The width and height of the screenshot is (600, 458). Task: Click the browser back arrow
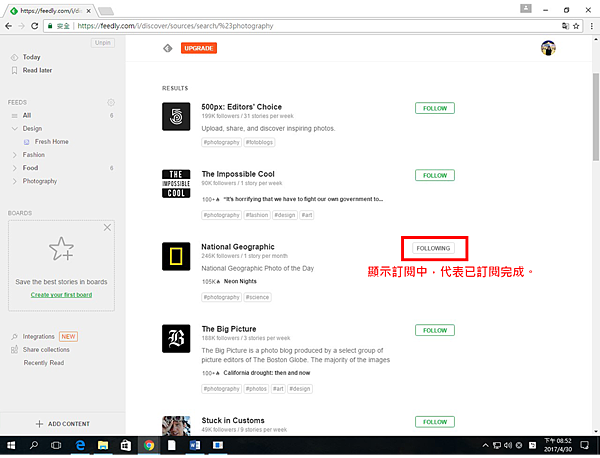click(x=8, y=26)
